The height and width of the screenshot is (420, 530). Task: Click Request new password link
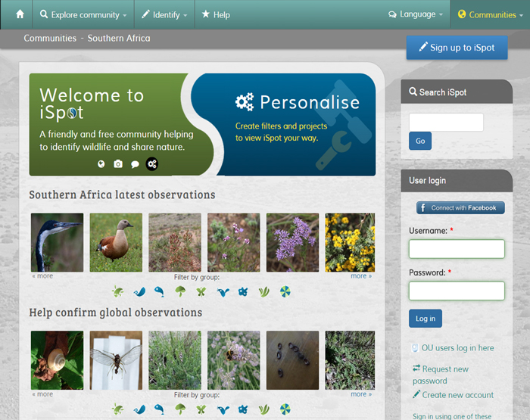click(441, 375)
